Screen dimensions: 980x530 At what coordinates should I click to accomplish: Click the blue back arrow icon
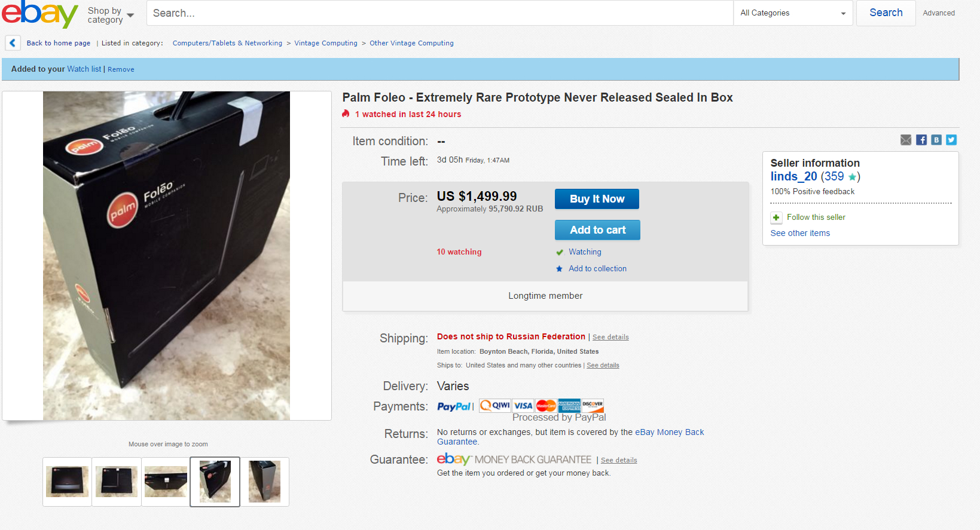point(13,43)
